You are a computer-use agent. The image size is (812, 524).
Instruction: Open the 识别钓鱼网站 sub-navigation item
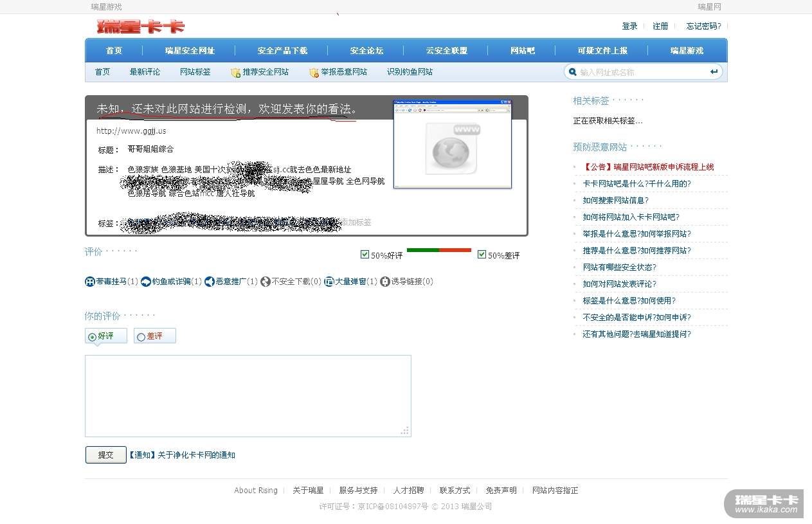click(x=410, y=72)
